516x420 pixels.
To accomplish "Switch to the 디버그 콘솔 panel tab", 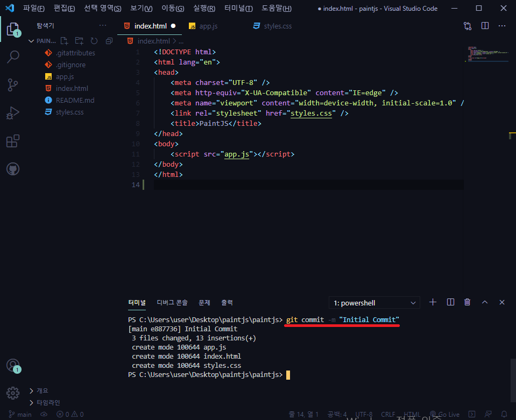I will [172, 303].
